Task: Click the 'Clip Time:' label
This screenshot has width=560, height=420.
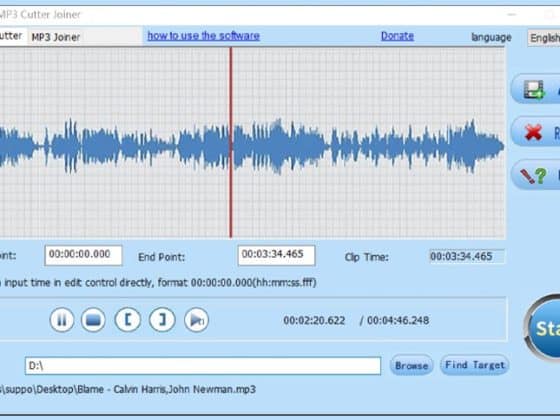Action: pyautogui.click(x=367, y=257)
